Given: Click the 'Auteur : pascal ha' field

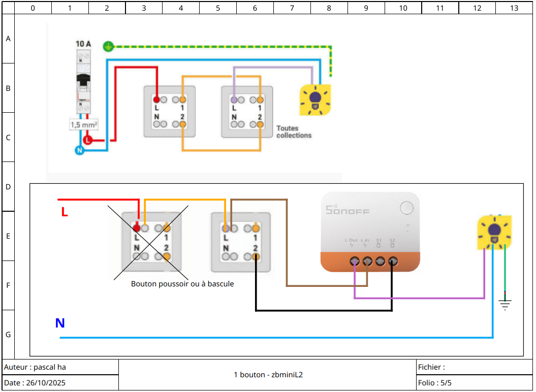Looking at the screenshot, I should point(60,367).
